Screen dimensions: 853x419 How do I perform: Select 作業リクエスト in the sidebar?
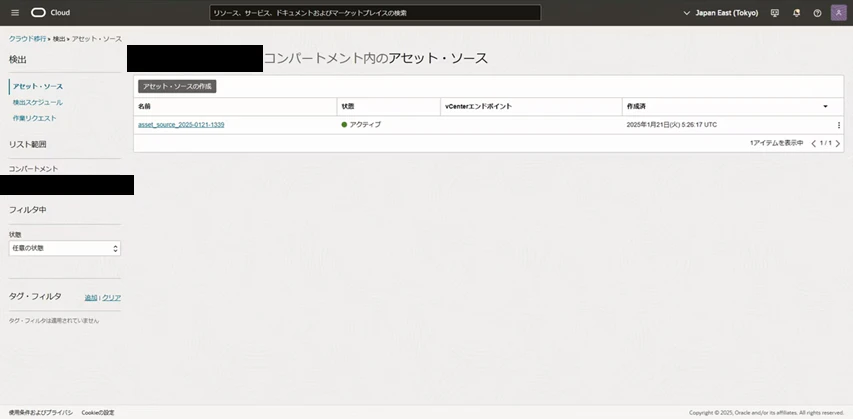tap(34, 118)
